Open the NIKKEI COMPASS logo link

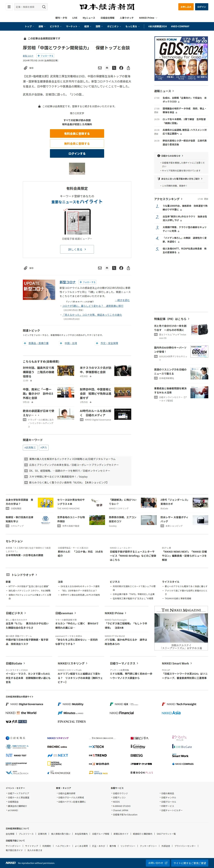coord(183,764)
